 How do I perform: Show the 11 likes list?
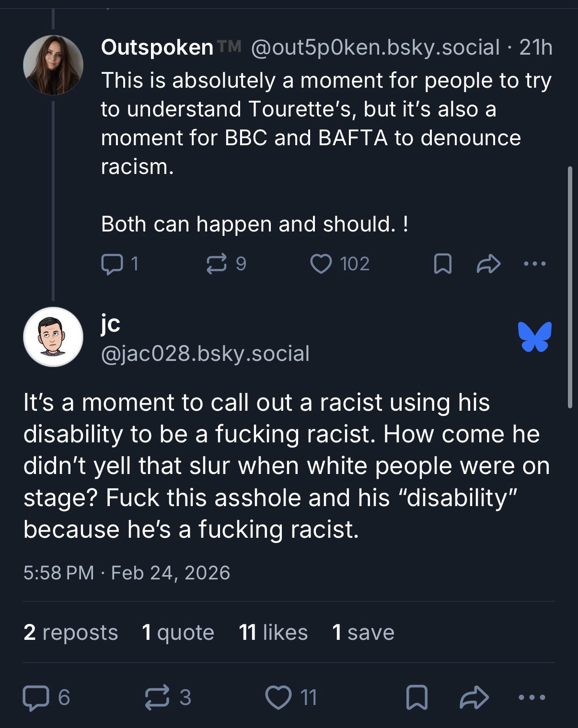[x=273, y=632]
